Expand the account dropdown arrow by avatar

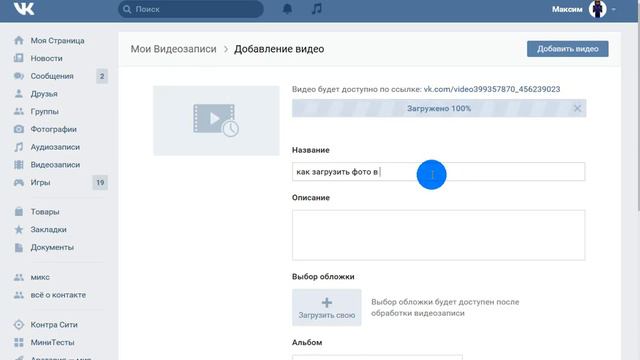(x=613, y=9)
